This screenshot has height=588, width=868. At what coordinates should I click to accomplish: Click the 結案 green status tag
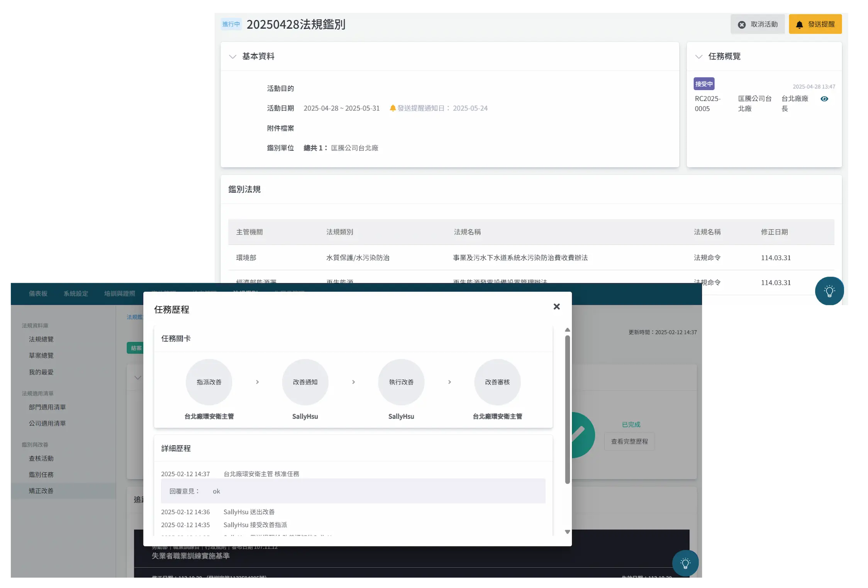135,348
